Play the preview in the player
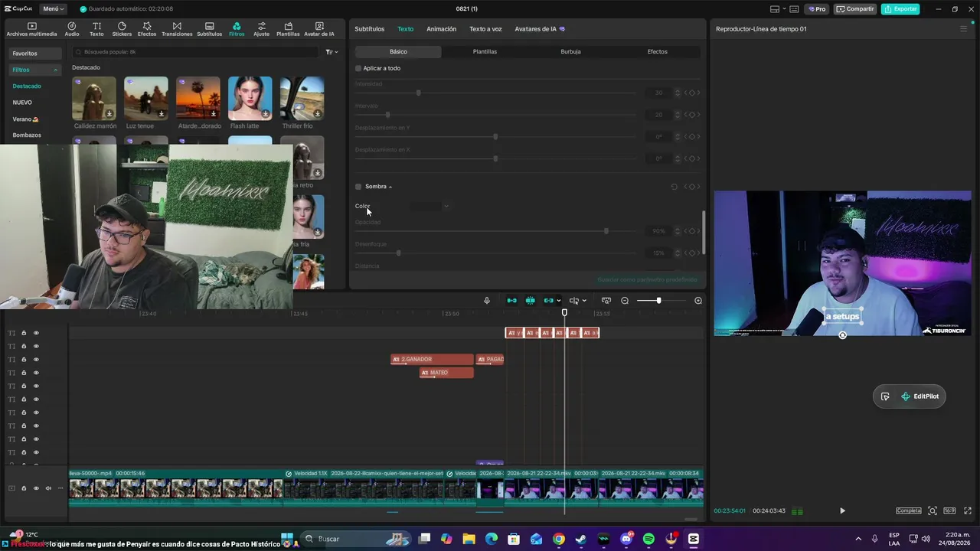980x551 pixels. tap(842, 511)
